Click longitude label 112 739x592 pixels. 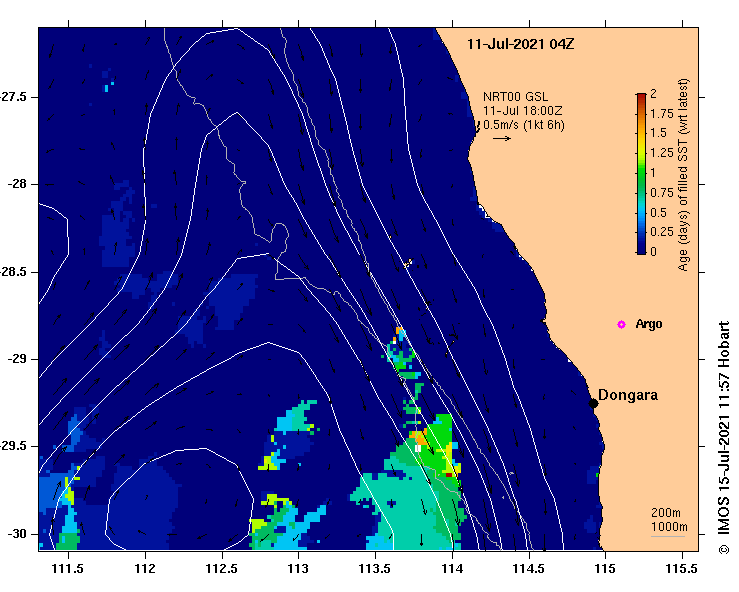click(145, 568)
